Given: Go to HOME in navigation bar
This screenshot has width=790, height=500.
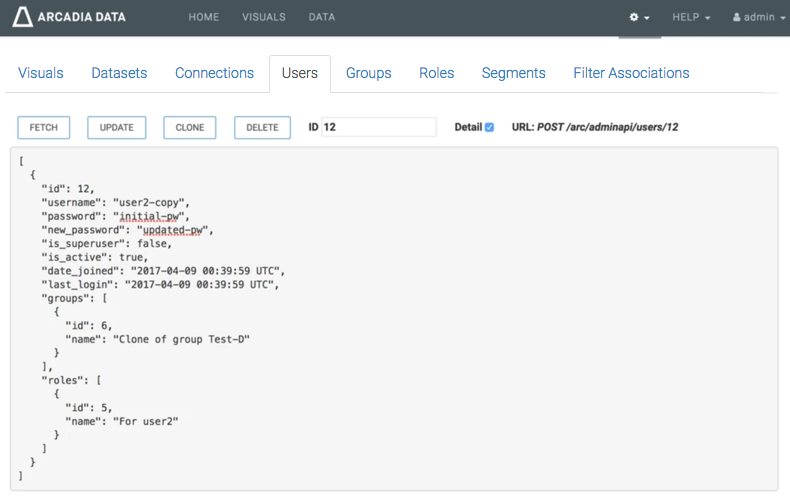Looking at the screenshot, I should point(204,17).
